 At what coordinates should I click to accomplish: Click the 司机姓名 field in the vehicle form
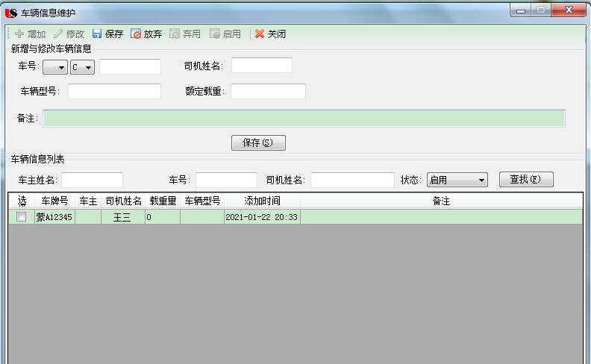[x=262, y=65]
